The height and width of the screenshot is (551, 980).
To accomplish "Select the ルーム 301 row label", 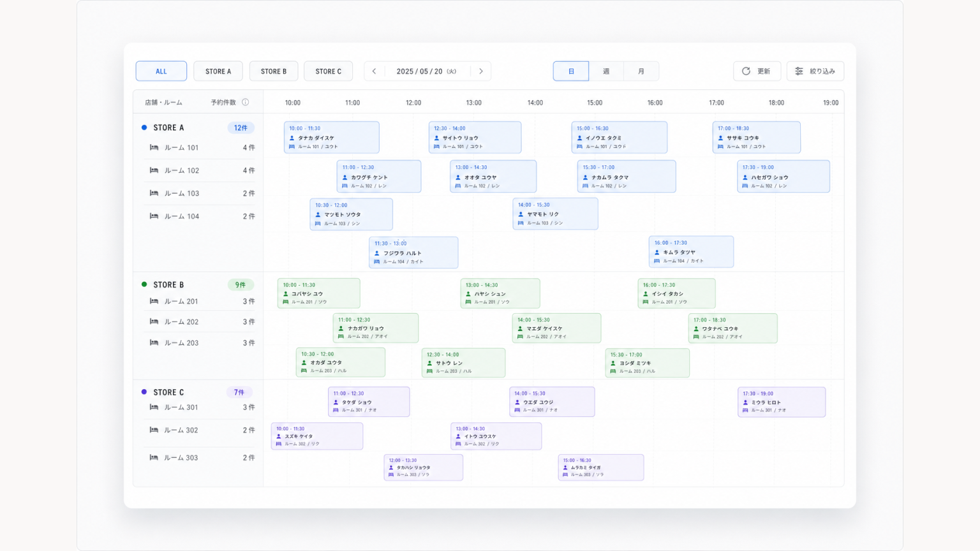I will (x=181, y=407).
